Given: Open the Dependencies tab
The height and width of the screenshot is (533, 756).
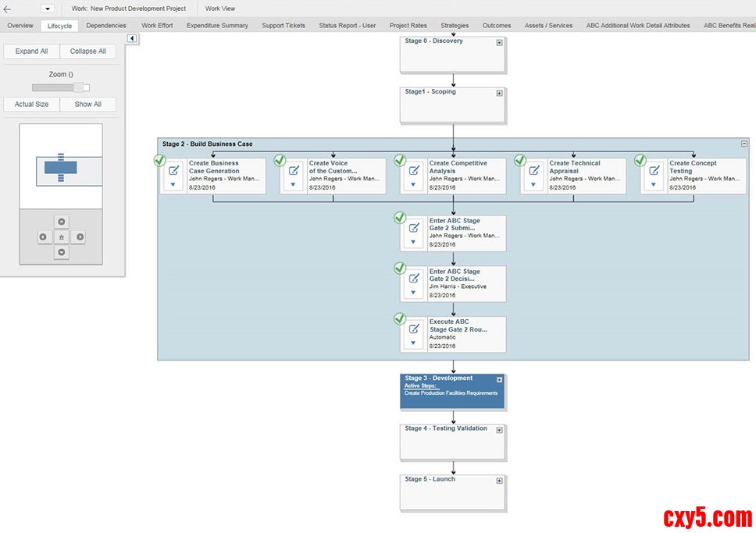Looking at the screenshot, I should coord(106,26).
